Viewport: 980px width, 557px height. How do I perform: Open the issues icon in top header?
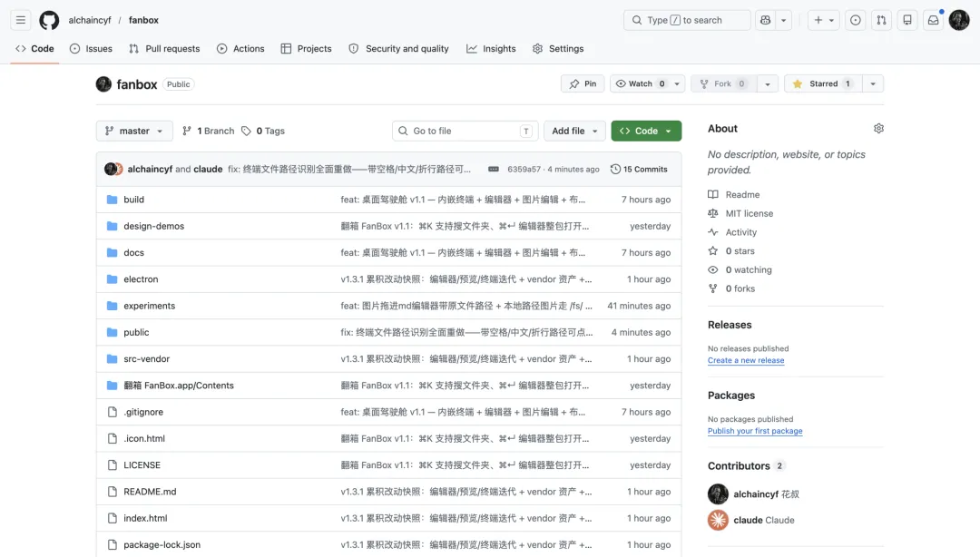[x=855, y=20]
